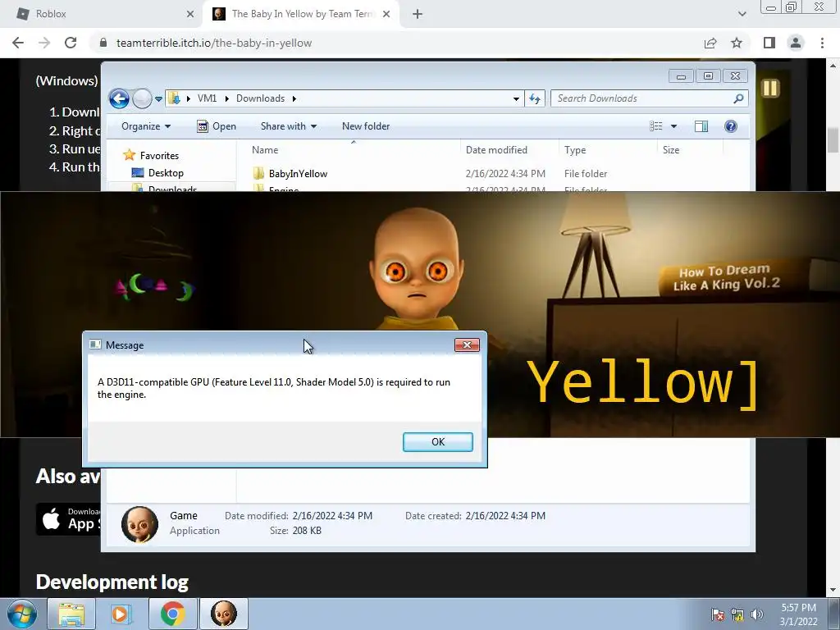Image resolution: width=840 pixels, height=630 pixels.
Task: Toggle the preview pane icon
Action: pyautogui.click(x=701, y=126)
